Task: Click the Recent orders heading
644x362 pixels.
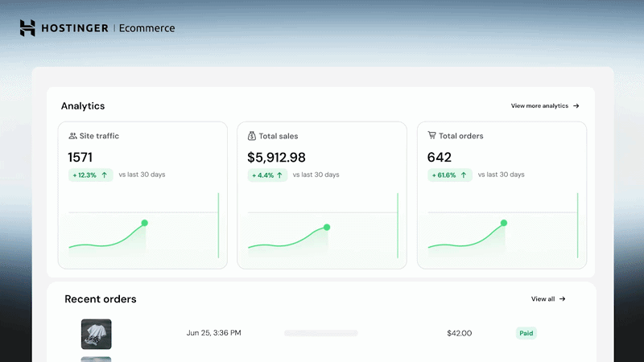Action: [100, 298]
